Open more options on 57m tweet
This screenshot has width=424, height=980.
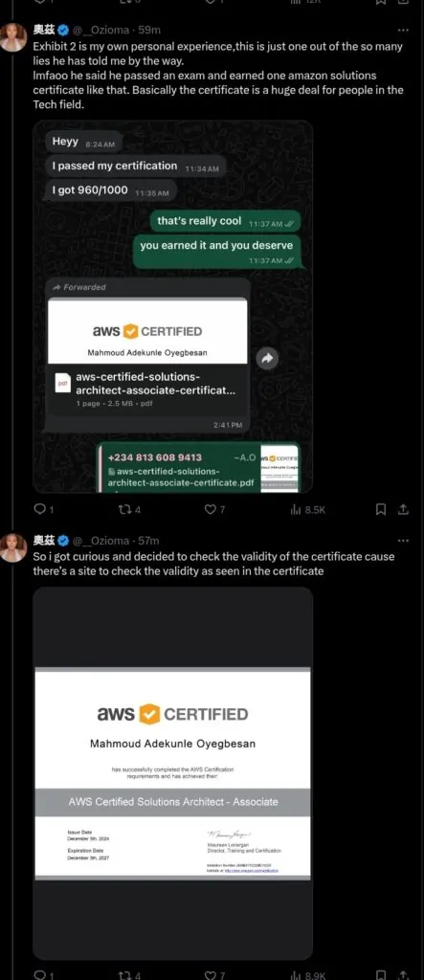[403, 540]
